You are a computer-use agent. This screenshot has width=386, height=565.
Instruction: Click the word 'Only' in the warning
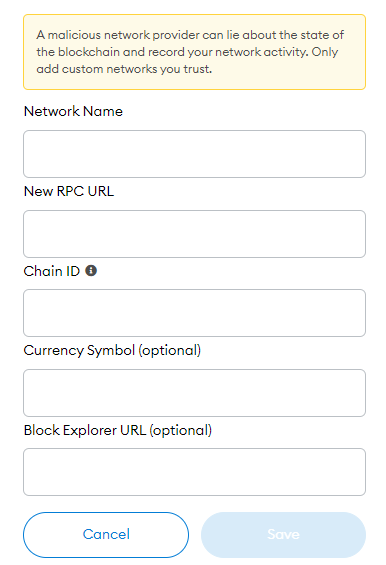(x=325, y=52)
